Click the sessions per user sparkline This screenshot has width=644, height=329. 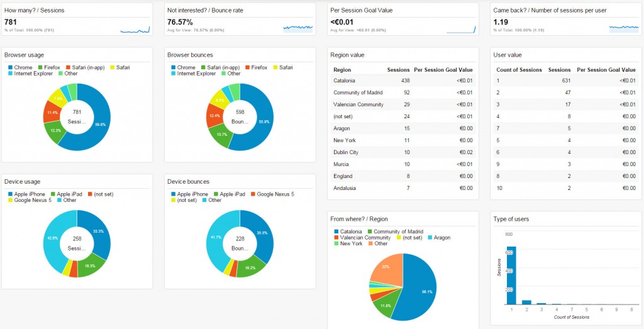[624, 27]
